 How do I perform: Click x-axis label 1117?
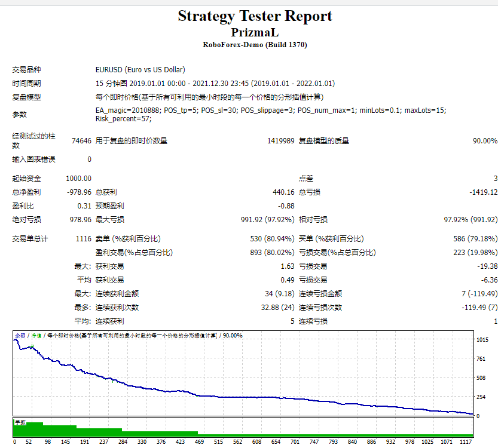[x=466, y=441]
